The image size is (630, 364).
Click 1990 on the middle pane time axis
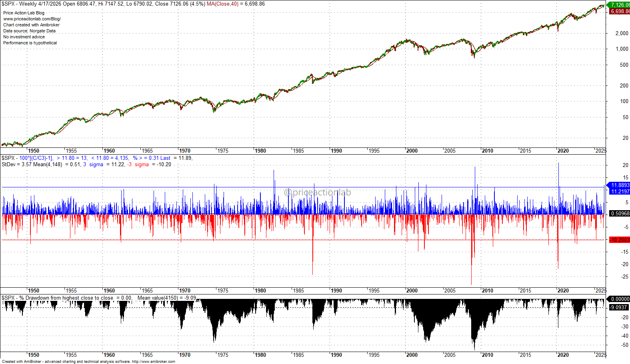pyautogui.click(x=336, y=290)
